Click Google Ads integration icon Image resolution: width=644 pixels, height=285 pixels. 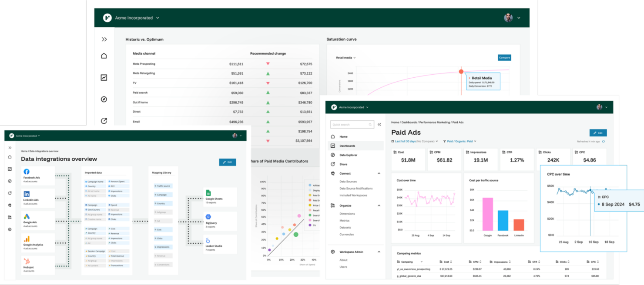point(27,216)
